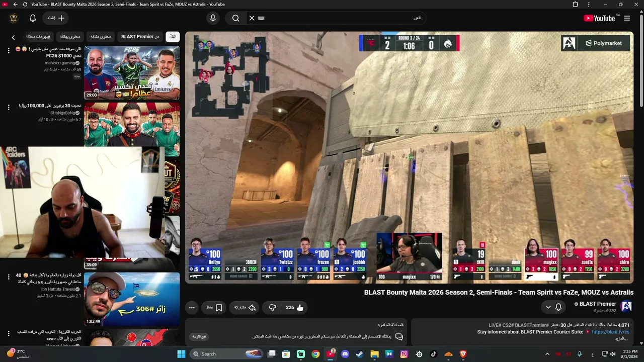Open options menu for Korean war video
The image size is (644, 362).
[x=9, y=333]
